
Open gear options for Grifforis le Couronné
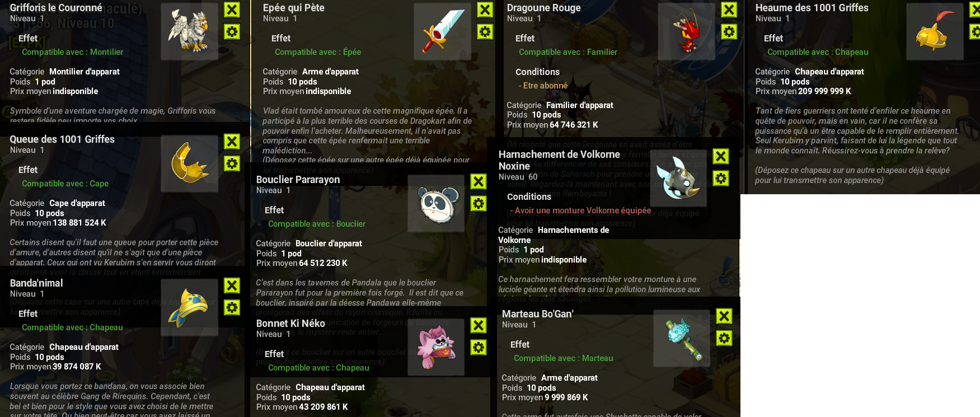pos(232,31)
